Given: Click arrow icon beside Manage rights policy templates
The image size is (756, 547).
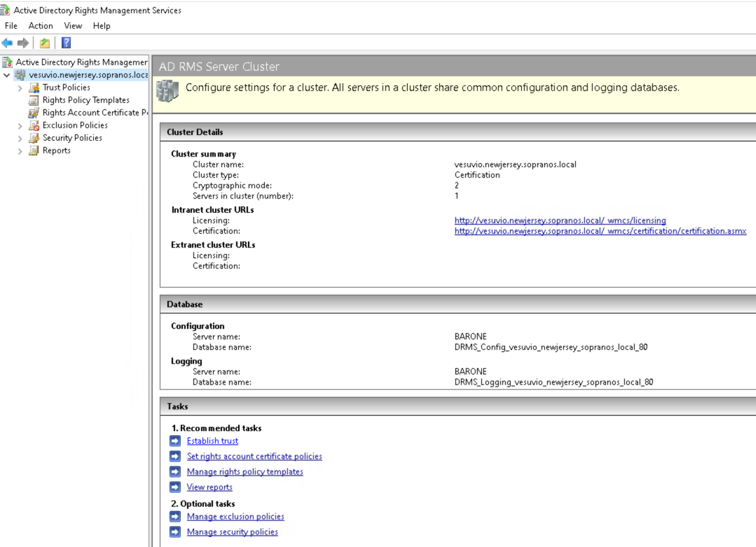Looking at the screenshot, I should click(175, 472).
